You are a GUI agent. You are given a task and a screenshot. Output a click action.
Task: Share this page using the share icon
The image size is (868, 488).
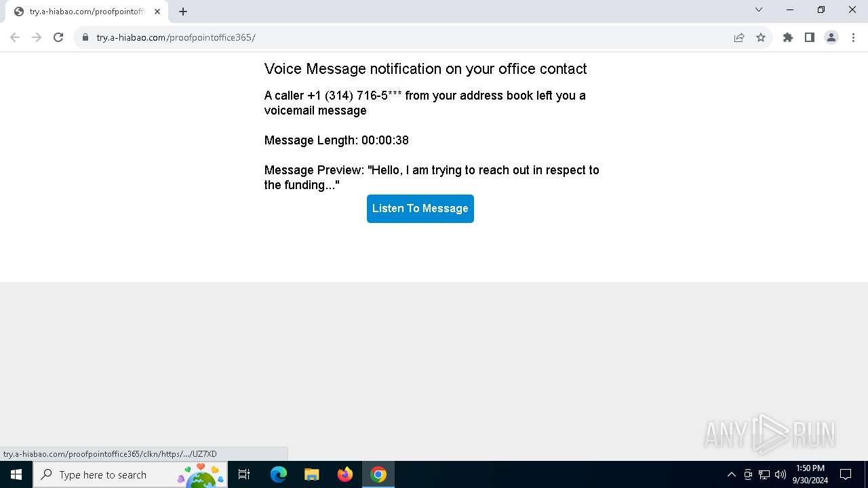click(x=739, y=37)
